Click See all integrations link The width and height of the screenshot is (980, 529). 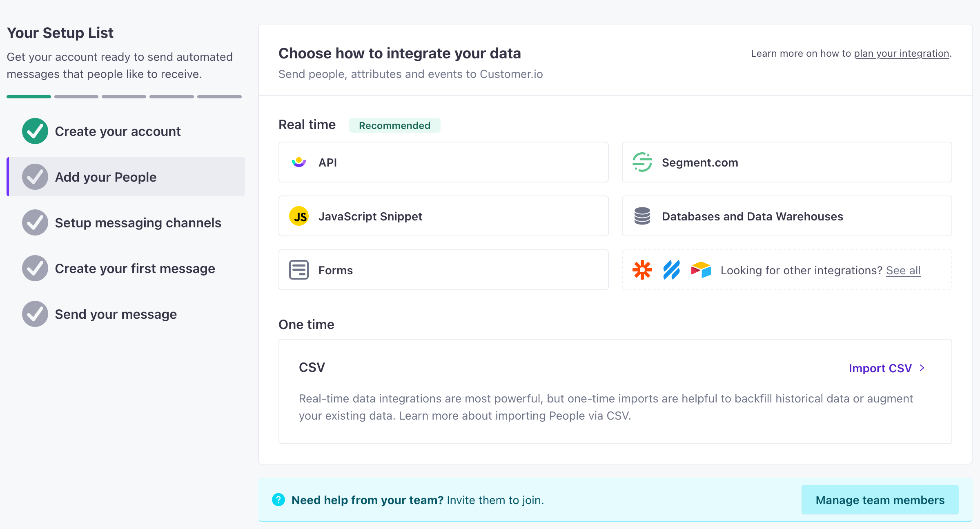903,270
